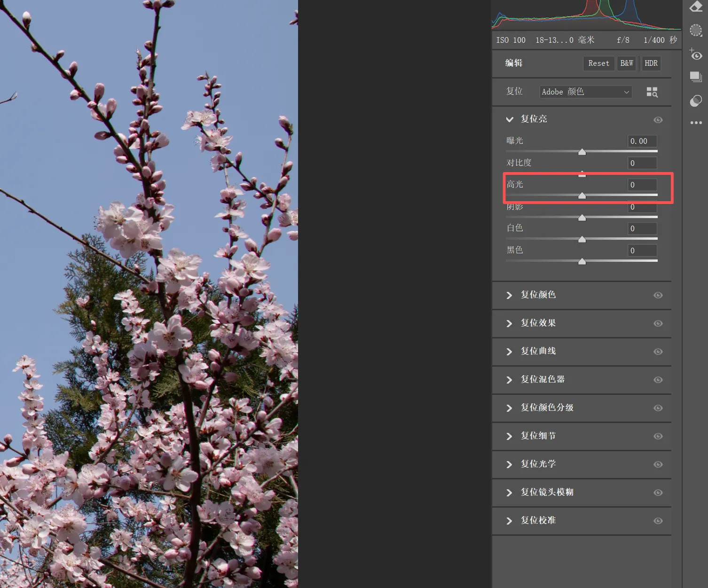Click the 曝光 exposure slider handle
708x588 pixels.
click(x=582, y=152)
